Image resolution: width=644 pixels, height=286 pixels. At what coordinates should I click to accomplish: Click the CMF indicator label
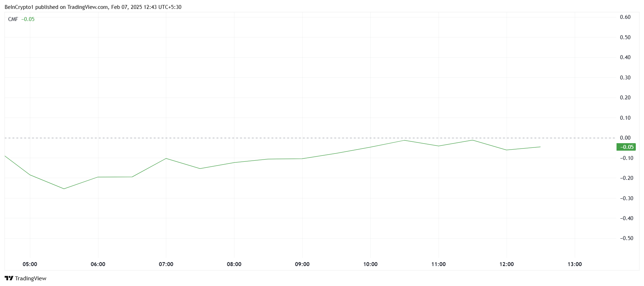(x=13, y=19)
